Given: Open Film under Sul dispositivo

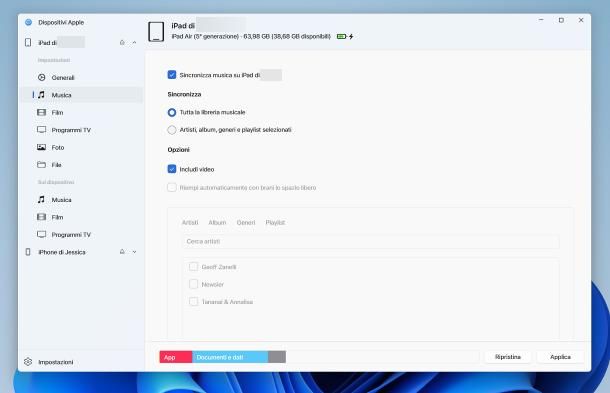Looking at the screenshot, I should (x=82, y=217).
